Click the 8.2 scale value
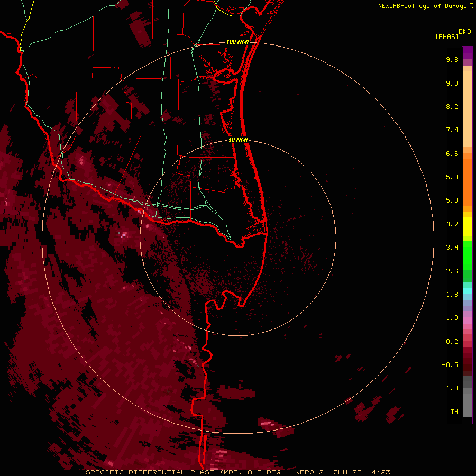This screenshot has width=476, height=476. click(452, 106)
